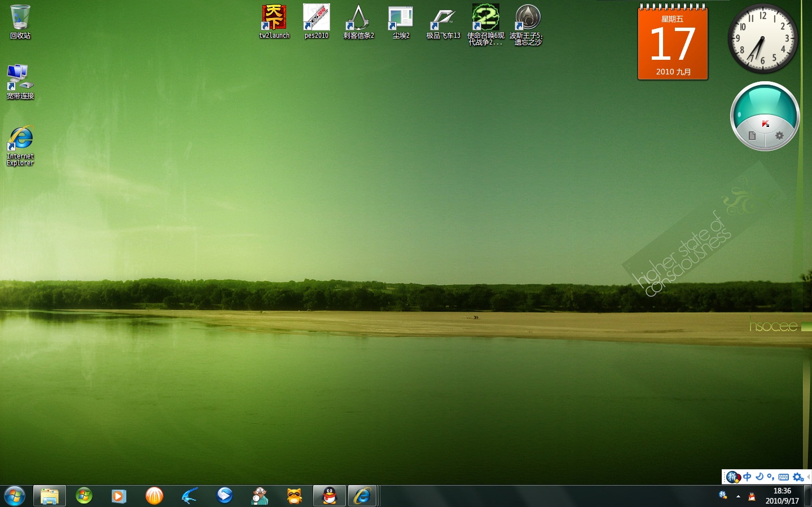Open the Kaspersky gadget settings gear
Image resolution: width=812 pixels, height=507 pixels.
point(779,135)
